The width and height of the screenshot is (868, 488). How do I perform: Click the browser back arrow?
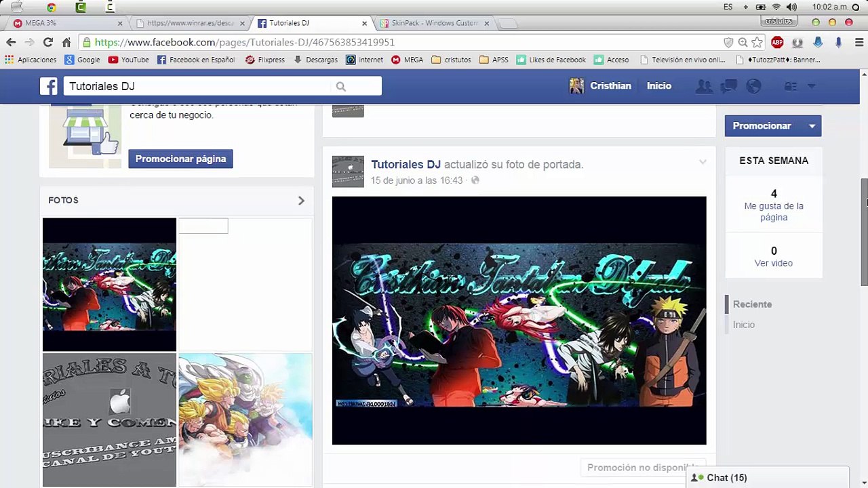point(11,42)
